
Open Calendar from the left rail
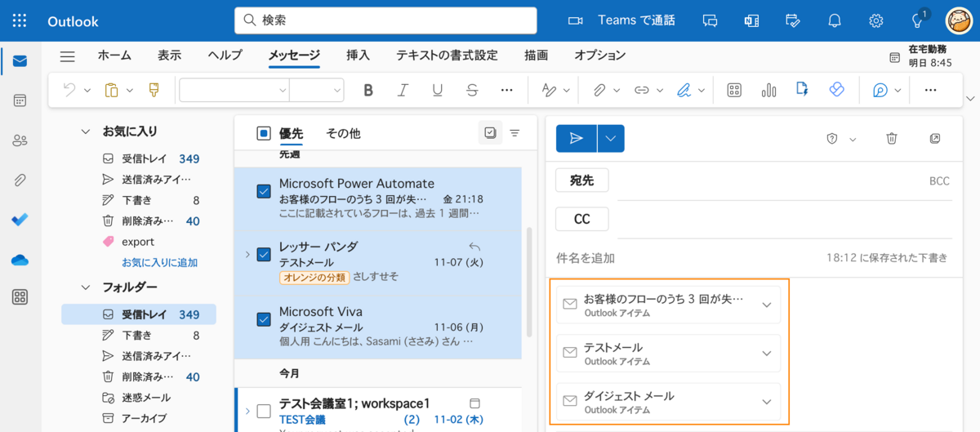coord(20,100)
